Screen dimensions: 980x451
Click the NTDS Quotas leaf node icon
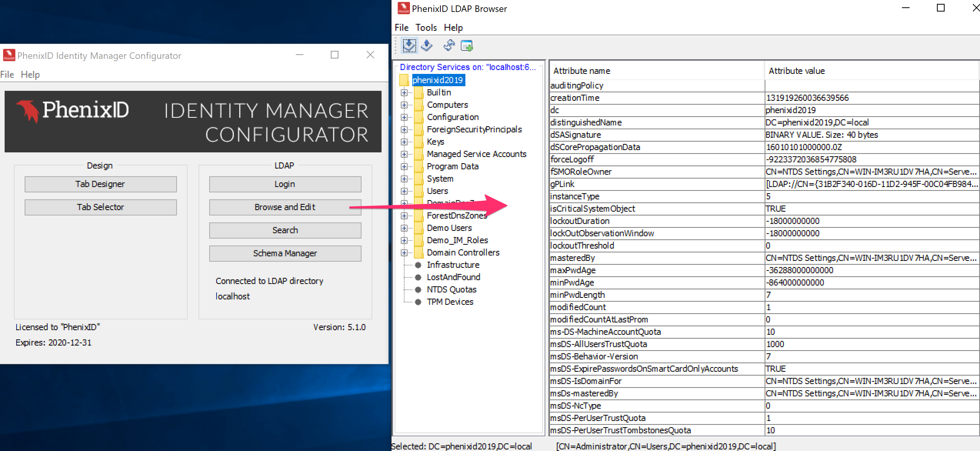(418, 289)
